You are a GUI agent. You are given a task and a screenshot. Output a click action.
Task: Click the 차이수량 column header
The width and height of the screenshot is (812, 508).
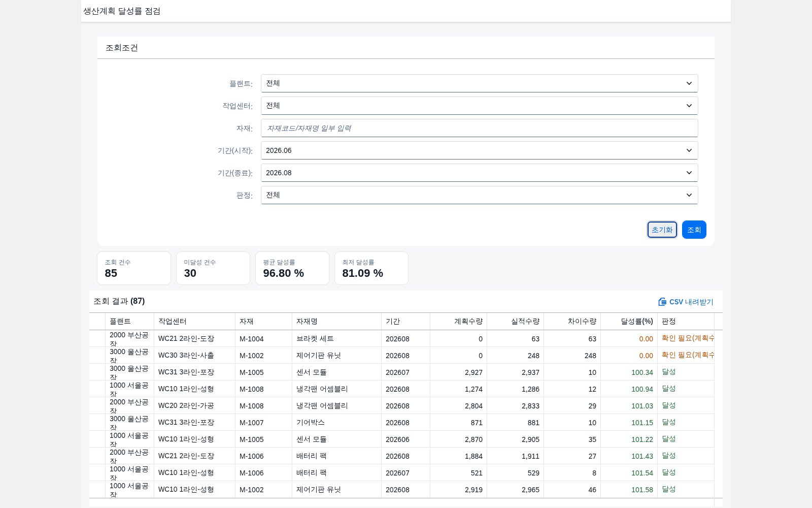(572, 322)
